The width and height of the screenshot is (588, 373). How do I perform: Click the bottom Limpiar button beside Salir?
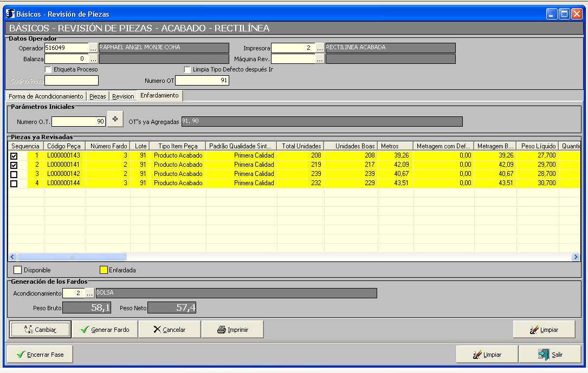tap(487, 355)
